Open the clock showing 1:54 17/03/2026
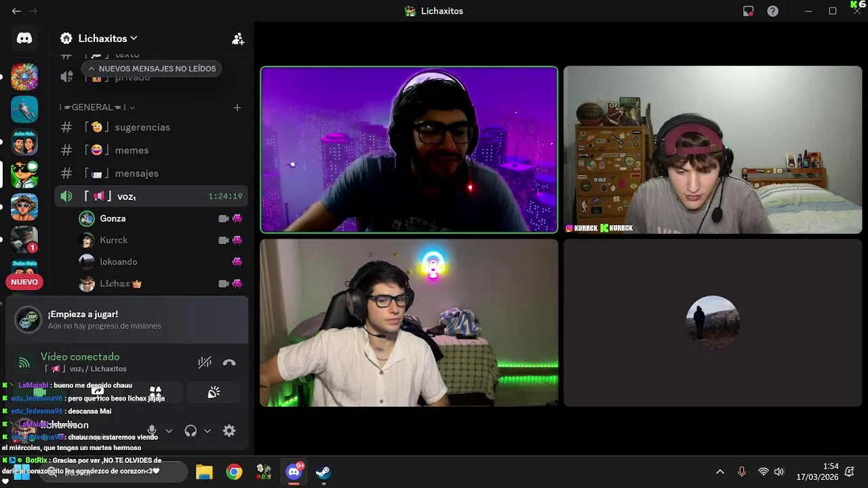The height and width of the screenshot is (488, 868). pyautogui.click(x=817, y=472)
